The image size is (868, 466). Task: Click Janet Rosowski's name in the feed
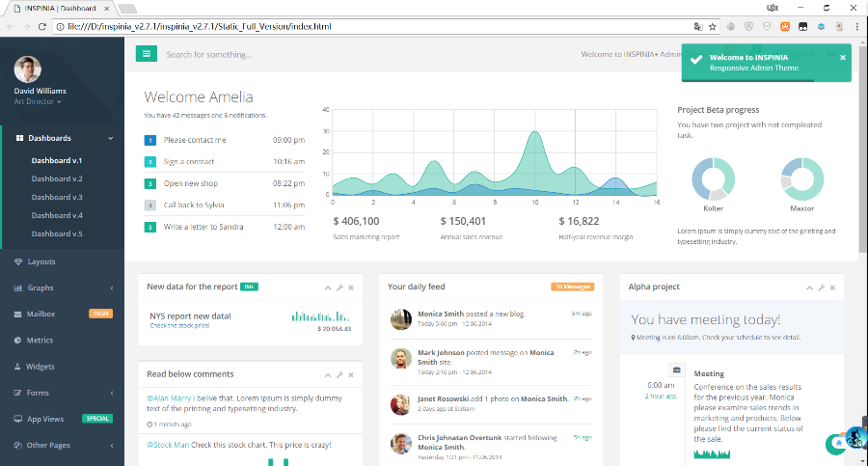[x=443, y=398]
